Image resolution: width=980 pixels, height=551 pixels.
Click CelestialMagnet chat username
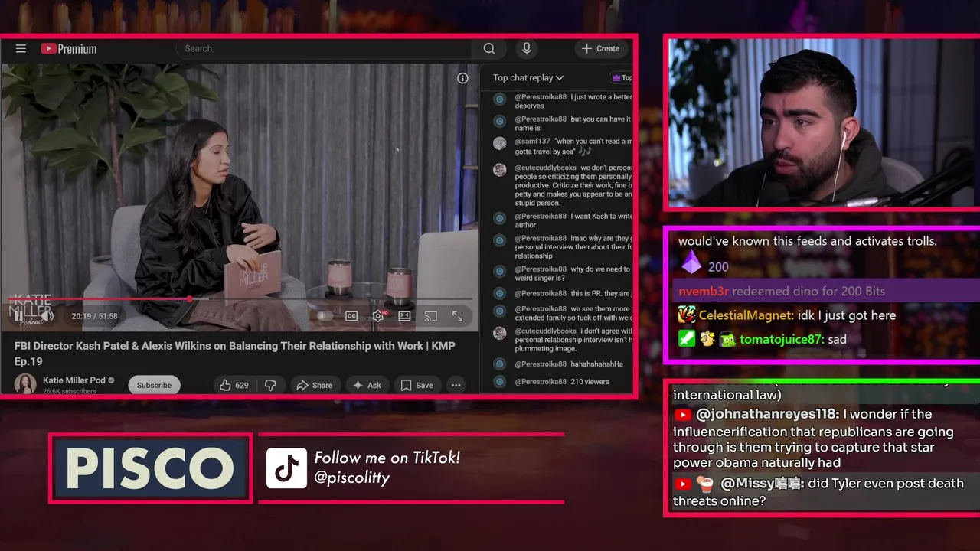click(x=746, y=315)
